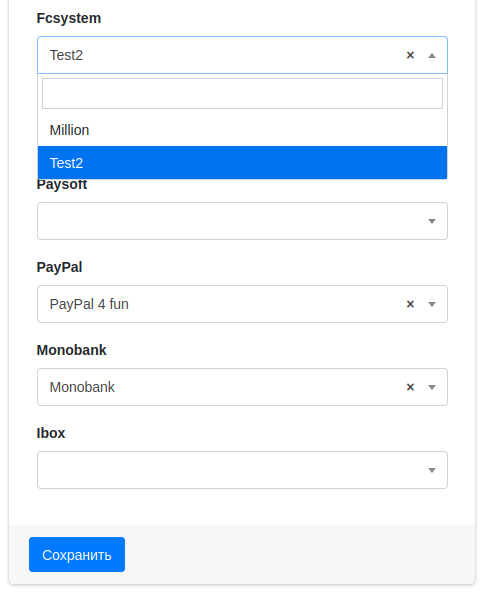The image size is (488, 610).
Task: Open the empty Paysoft select box
Action: click(x=242, y=221)
